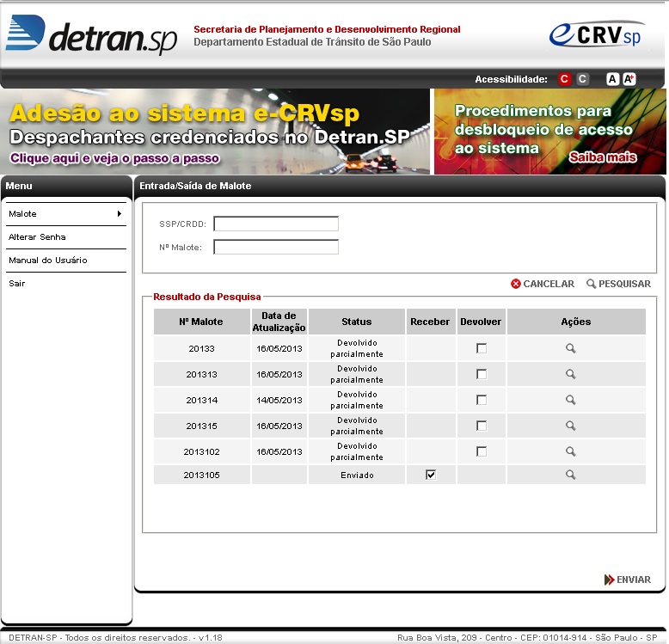The width and height of the screenshot is (669, 644).
Task: Select malote number 2013102 cell
Action: (x=201, y=451)
